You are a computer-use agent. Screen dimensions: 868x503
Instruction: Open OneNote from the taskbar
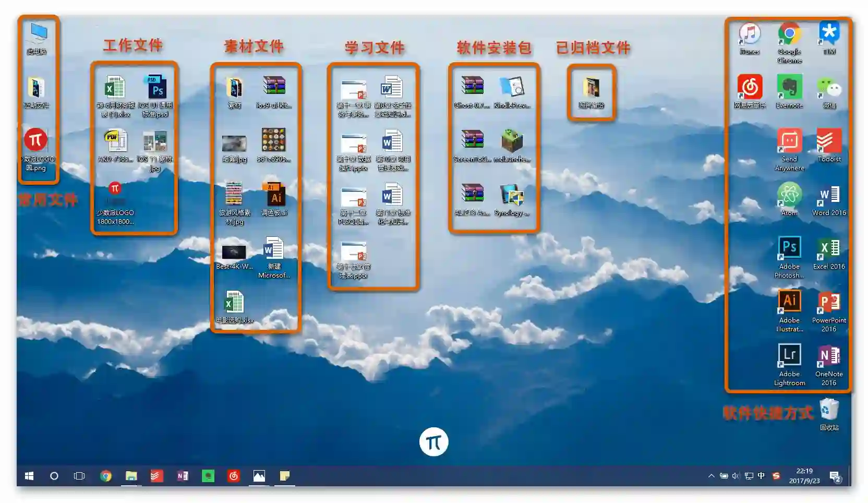(182, 476)
